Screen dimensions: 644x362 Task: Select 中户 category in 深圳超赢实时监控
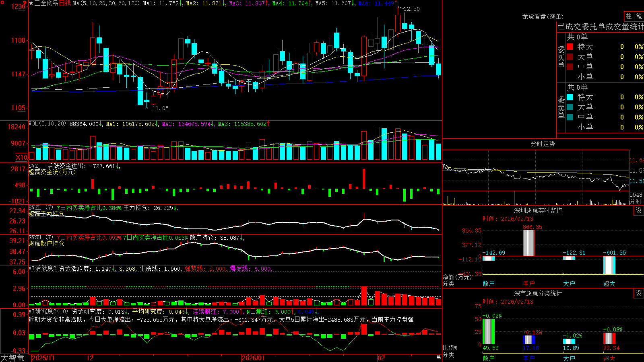529,284
